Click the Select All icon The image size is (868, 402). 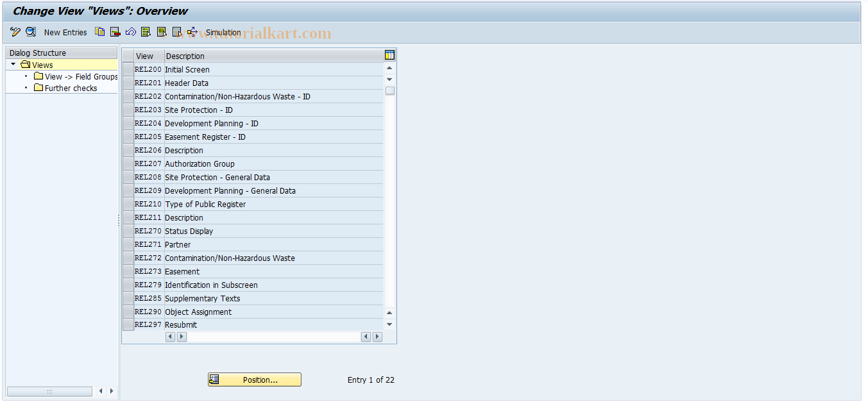click(146, 32)
